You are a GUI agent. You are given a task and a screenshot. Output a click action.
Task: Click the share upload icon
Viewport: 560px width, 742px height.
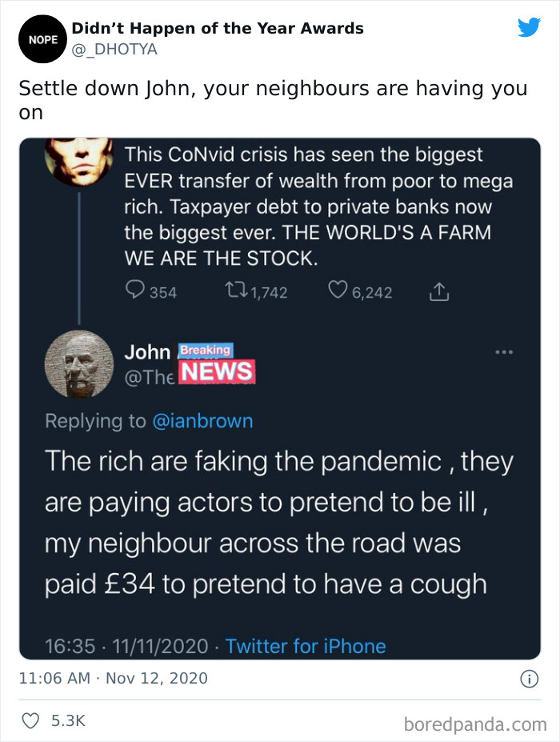pos(439,292)
